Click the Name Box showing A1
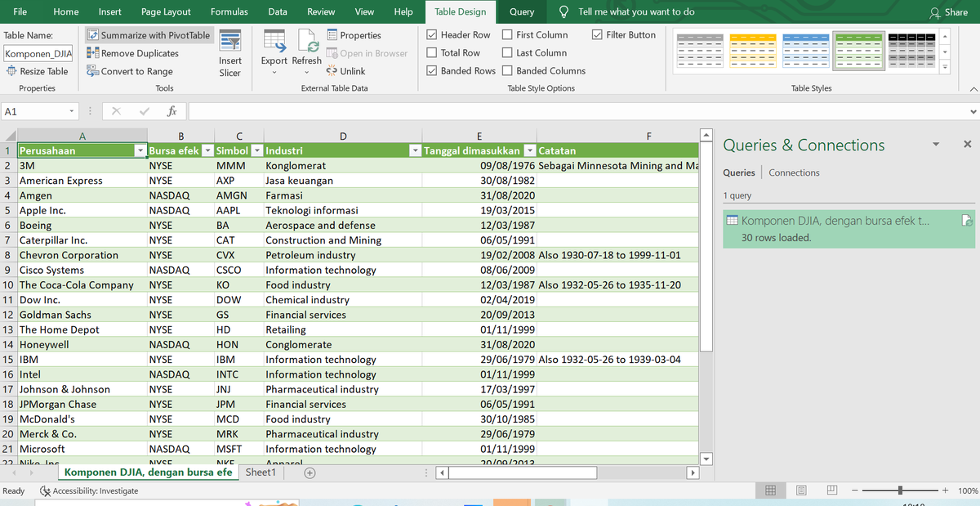980x506 pixels. pyautogui.click(x=34, y=111)
